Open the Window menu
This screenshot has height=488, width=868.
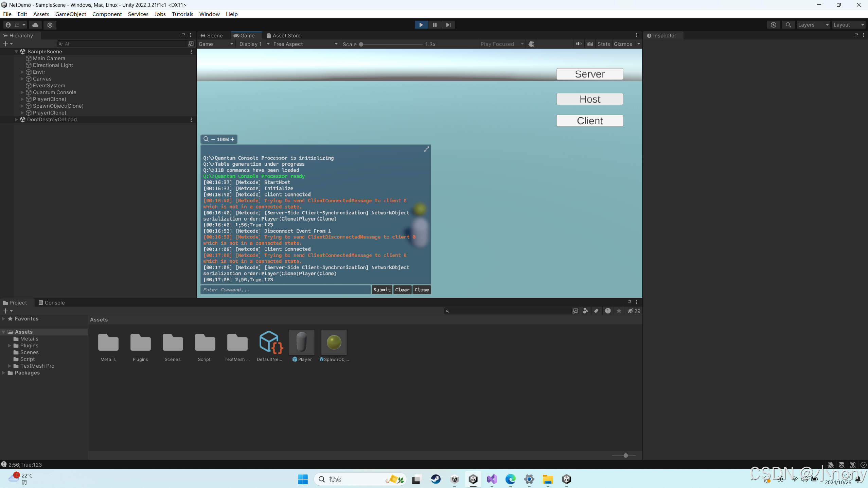coord(209,14)
